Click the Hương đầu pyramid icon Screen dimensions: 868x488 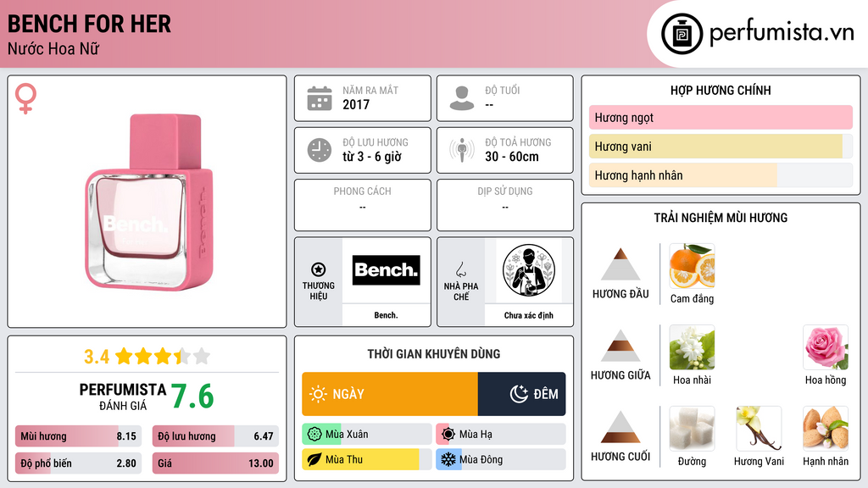click(x=620, y=264)
